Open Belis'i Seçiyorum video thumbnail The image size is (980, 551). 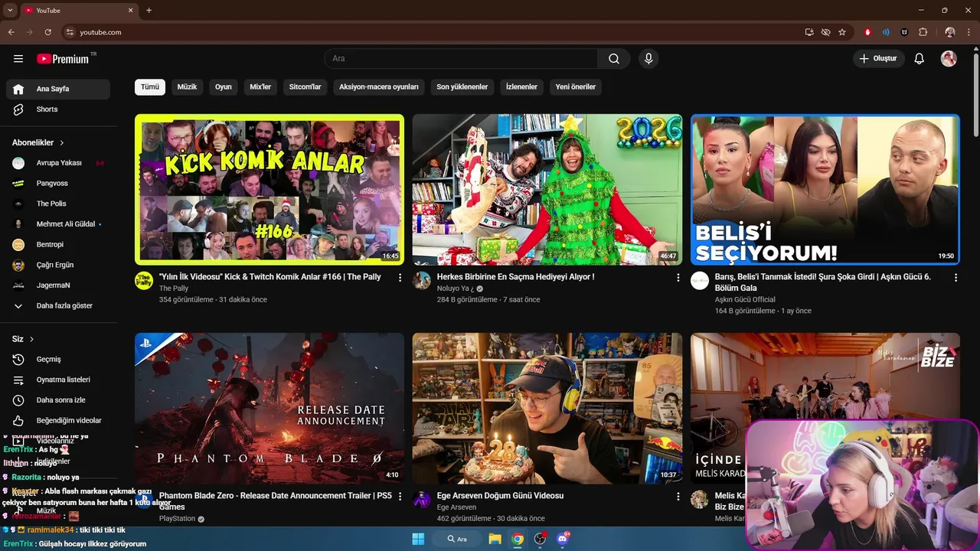click(825, 190)
